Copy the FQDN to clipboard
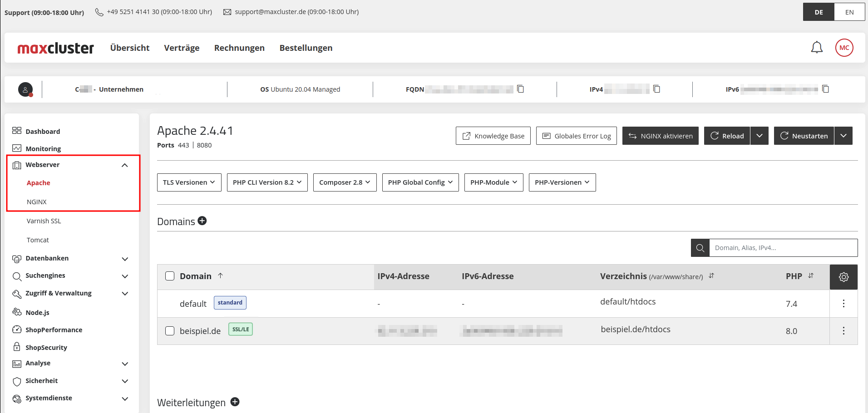Image resolution: width=868 pixels, height=413 pixels. (x=521, y=89)
